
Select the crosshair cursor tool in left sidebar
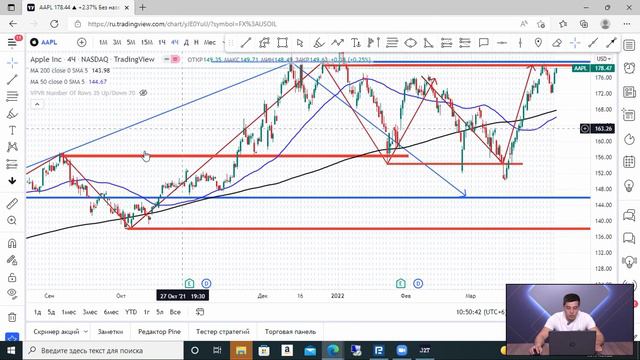click(12, 62)
